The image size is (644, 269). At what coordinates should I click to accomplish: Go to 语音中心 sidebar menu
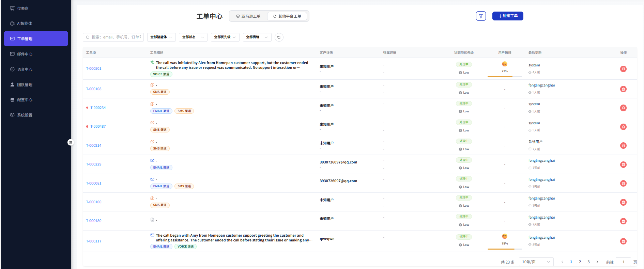coord(25,69)
